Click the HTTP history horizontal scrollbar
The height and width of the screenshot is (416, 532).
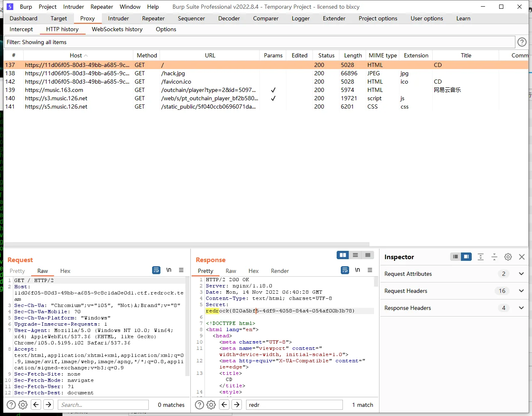pos(187,244)
